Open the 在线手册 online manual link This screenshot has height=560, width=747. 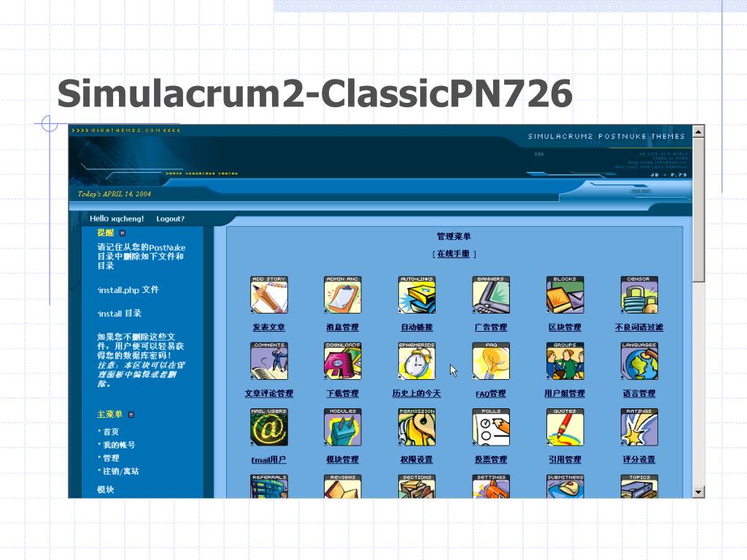click(453, 254)
